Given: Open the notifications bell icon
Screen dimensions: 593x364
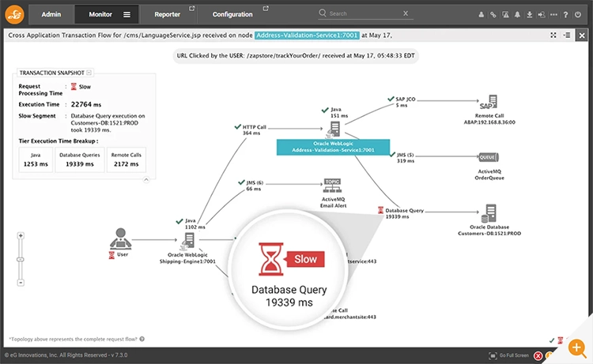Looking at the screenshot, I should coord(517,15).
